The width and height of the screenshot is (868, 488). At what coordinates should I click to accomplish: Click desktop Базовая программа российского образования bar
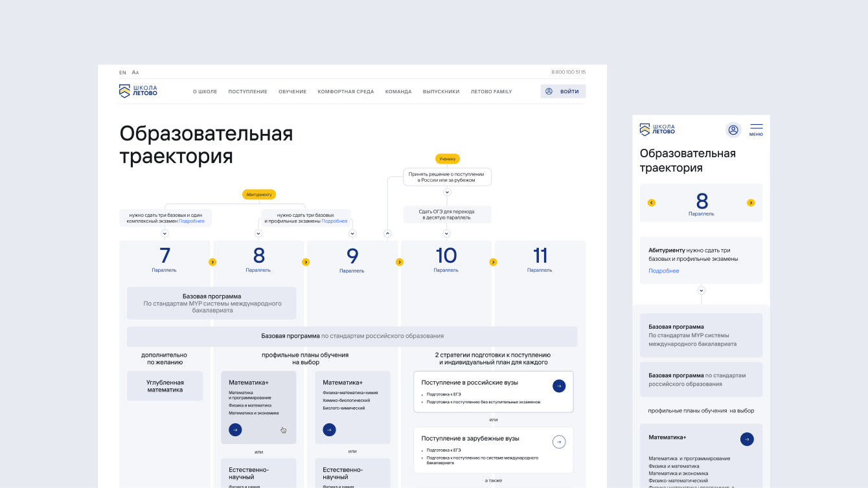pos(352,336)
